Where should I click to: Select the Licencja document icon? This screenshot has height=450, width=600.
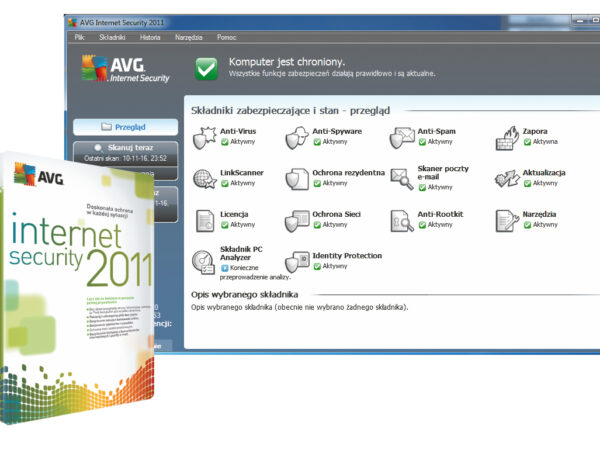click(x=205, y=220)
